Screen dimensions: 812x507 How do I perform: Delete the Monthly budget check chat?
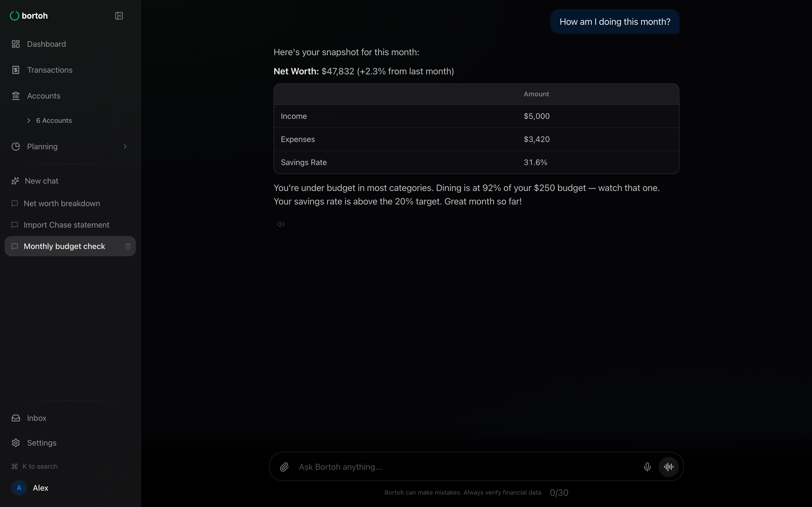pyautogui.click(x=128, y=246)
